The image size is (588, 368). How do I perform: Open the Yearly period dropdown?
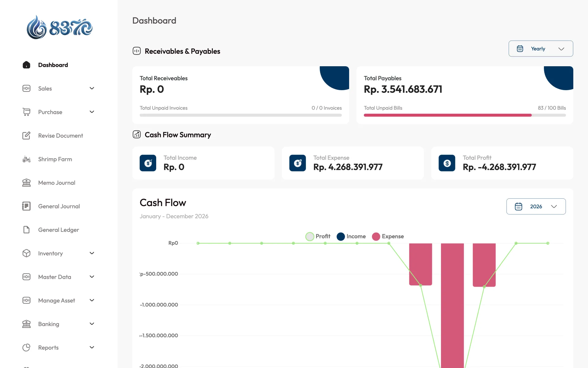click(x=541, y=49)
